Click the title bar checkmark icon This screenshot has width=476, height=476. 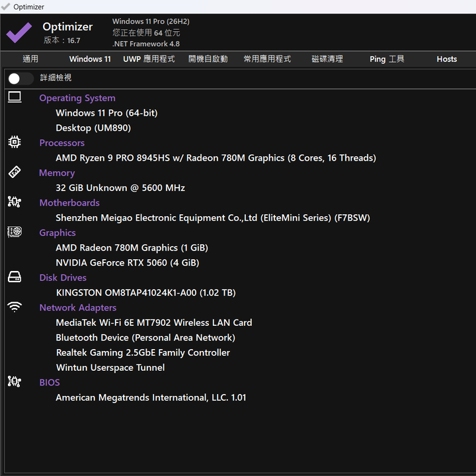[x=5, y=7]
